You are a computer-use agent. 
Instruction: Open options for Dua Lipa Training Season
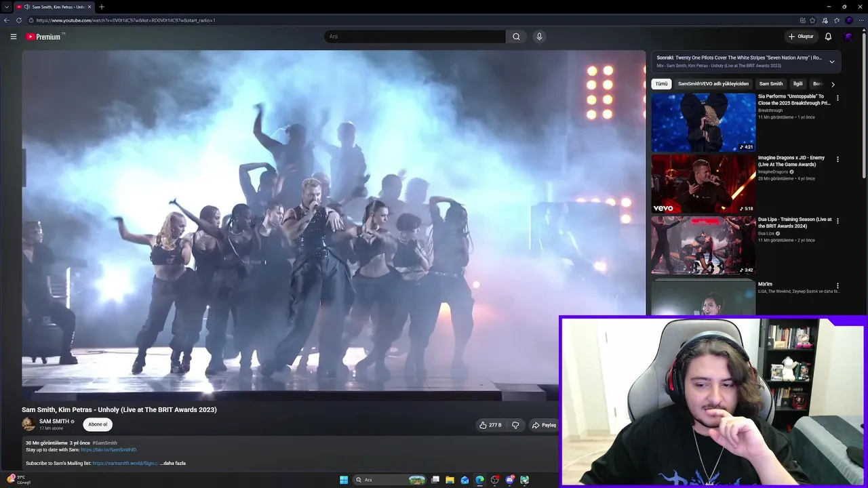point(837,221)
